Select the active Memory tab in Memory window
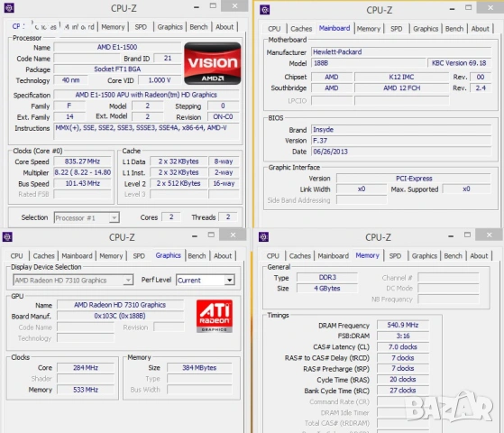Image resolution: width=504 pixels, height=433 pixels. coord(367,255)
